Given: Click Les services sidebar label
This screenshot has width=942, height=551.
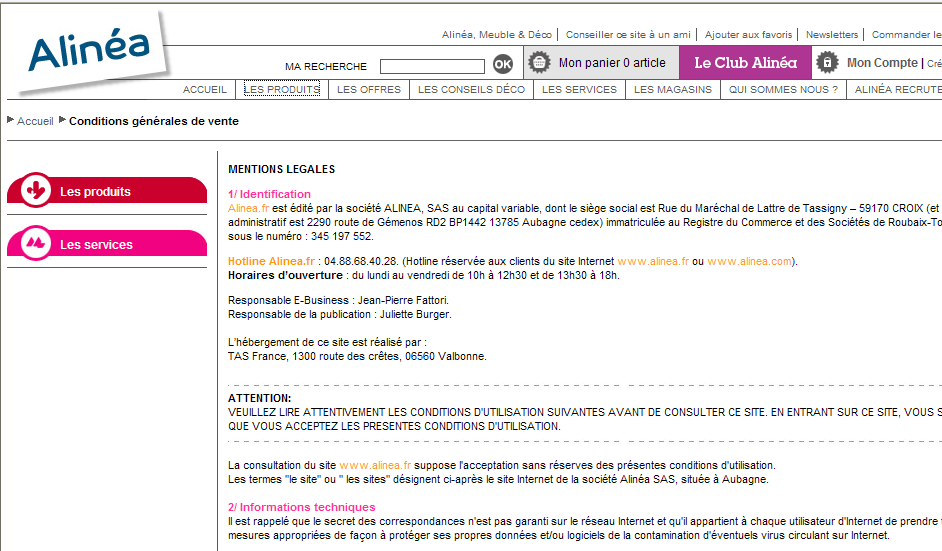Looking at the screenshot, I should [x=96, y=245].
